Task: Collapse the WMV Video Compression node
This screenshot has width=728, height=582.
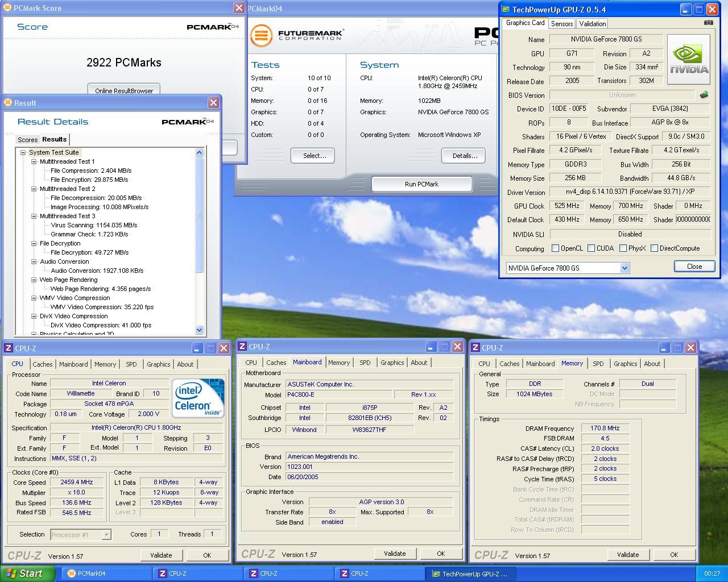Action: click(34, 298)
